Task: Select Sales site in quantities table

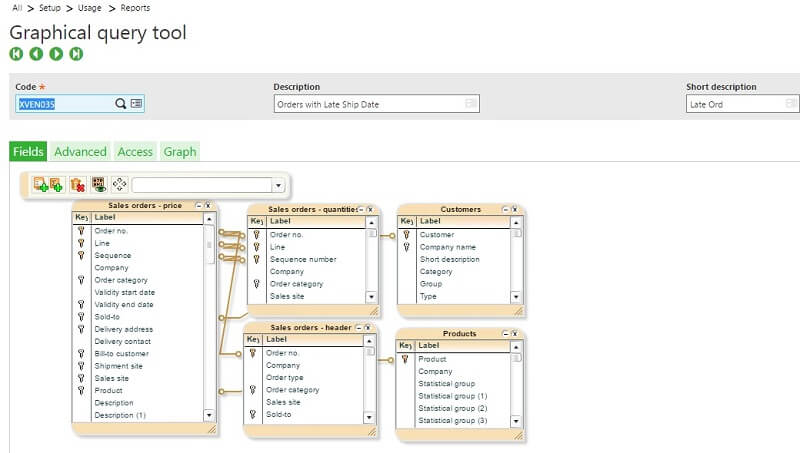Action: pyautogui.click(x=287, y=296)
